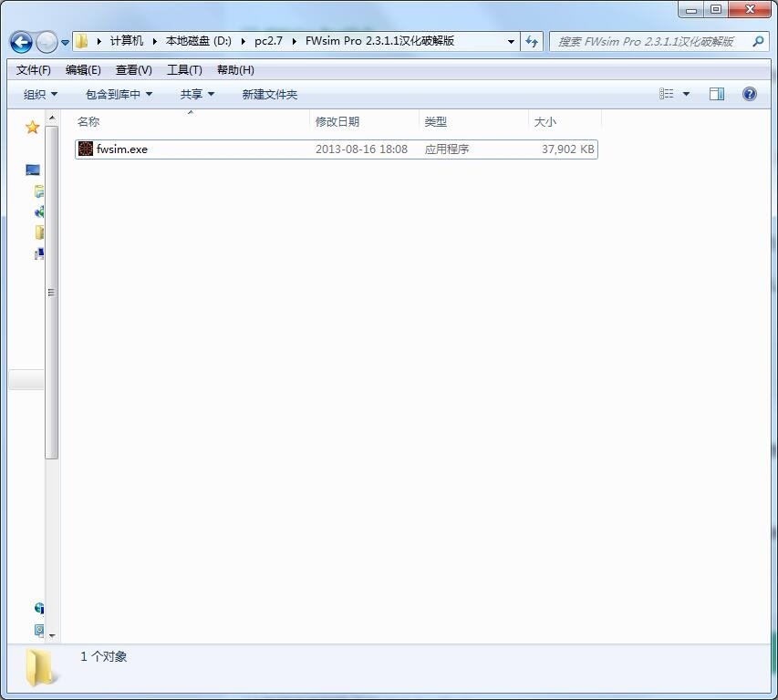Click the search magnifier icon
Screen dimensions: 778x700
tap(758, 41)
